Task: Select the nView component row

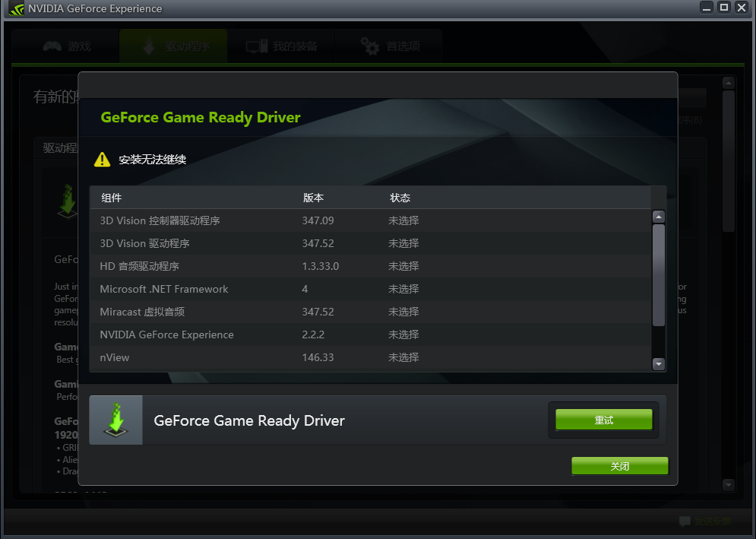Action: point(370,357)
